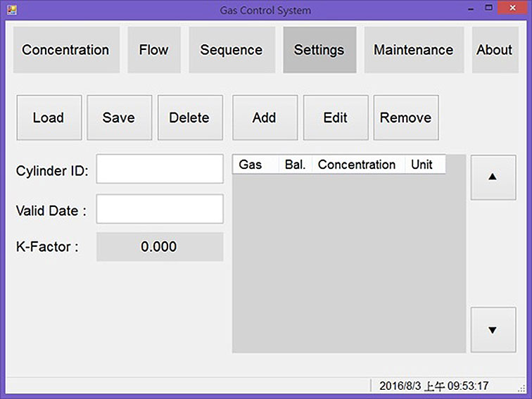
Task: Click the Valid Date text box
Action: (x=160, y=209)
